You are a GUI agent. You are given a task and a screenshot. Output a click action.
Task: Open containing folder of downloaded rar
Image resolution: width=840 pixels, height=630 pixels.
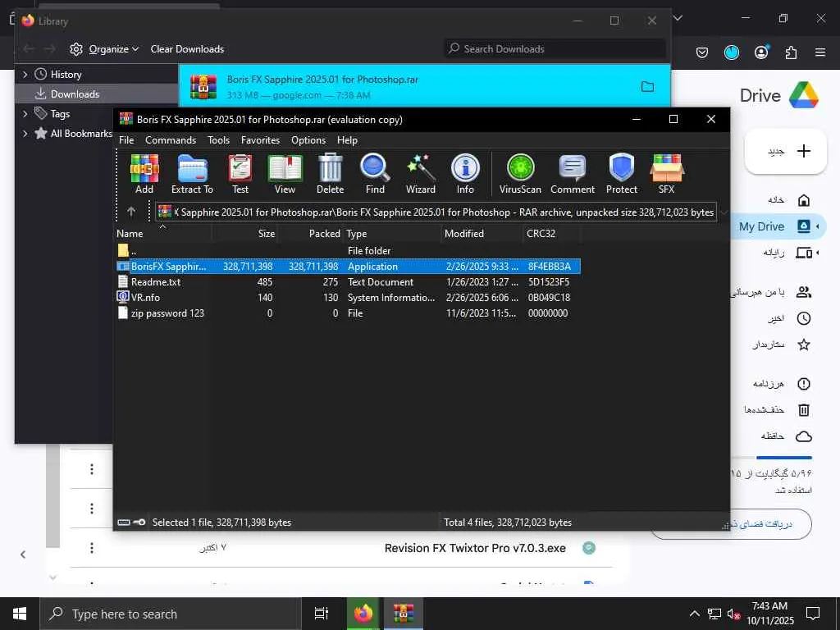click(x=647, y=87)
